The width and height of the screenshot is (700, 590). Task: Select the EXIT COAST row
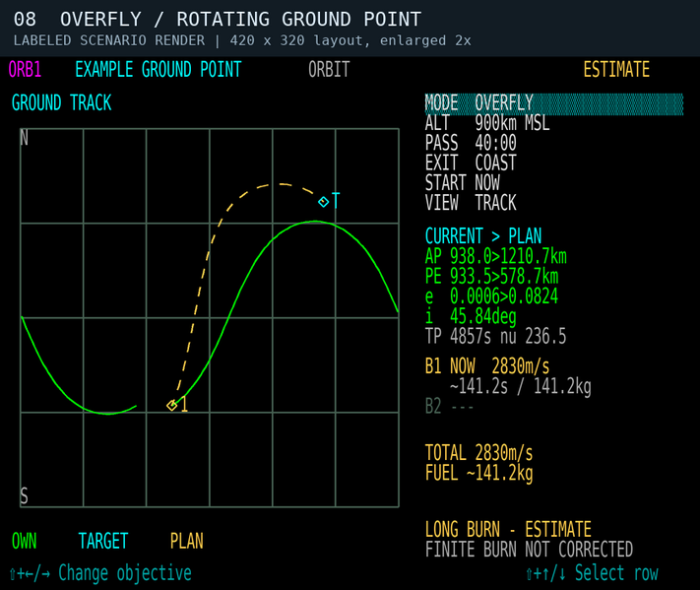pyautogui.click(x=471, y=163)
